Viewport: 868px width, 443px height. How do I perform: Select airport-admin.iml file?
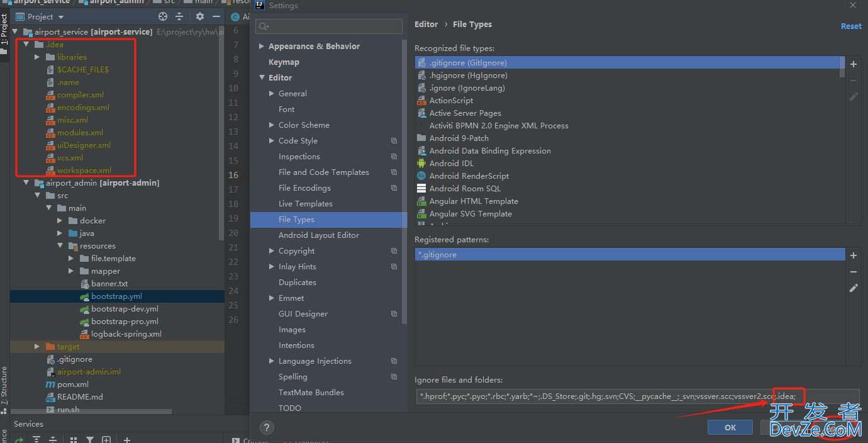click(89, 372)
